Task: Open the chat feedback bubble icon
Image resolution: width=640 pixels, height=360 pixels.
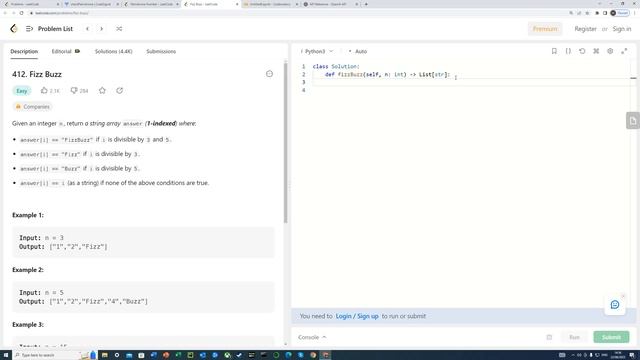Action: 615,304
